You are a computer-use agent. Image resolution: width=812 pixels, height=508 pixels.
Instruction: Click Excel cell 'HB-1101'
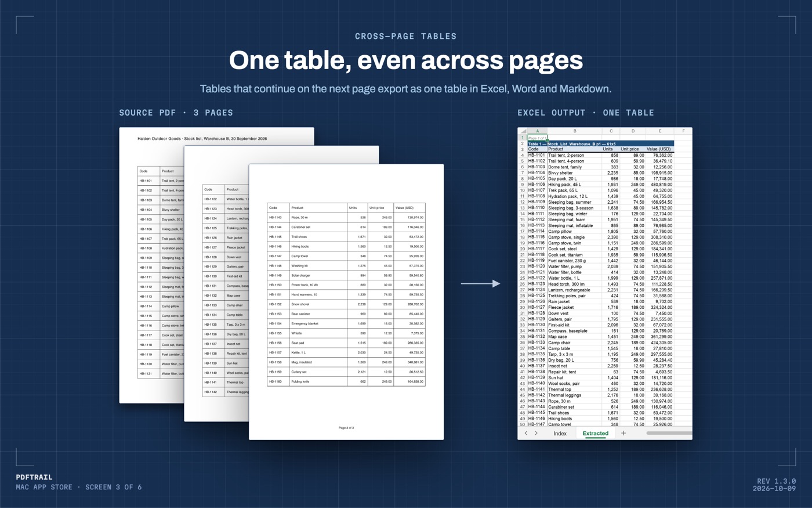(x=537, y=155)
